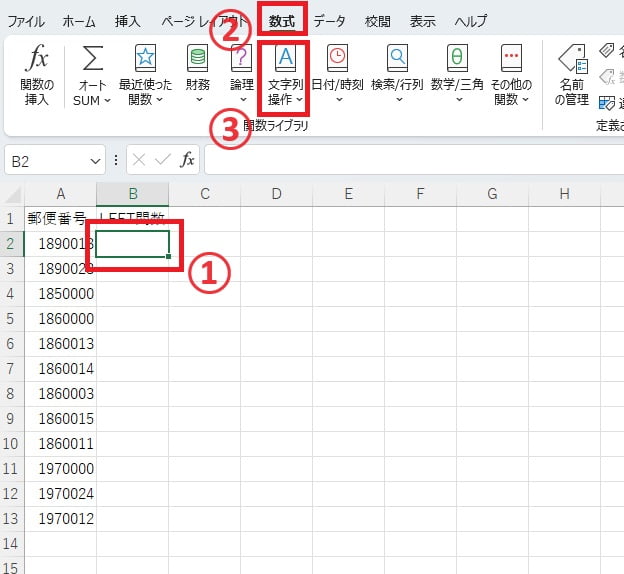This screenshot has height=574, width=624.
Task: Select cell containing 1860011
Action: tap(60, 444)
